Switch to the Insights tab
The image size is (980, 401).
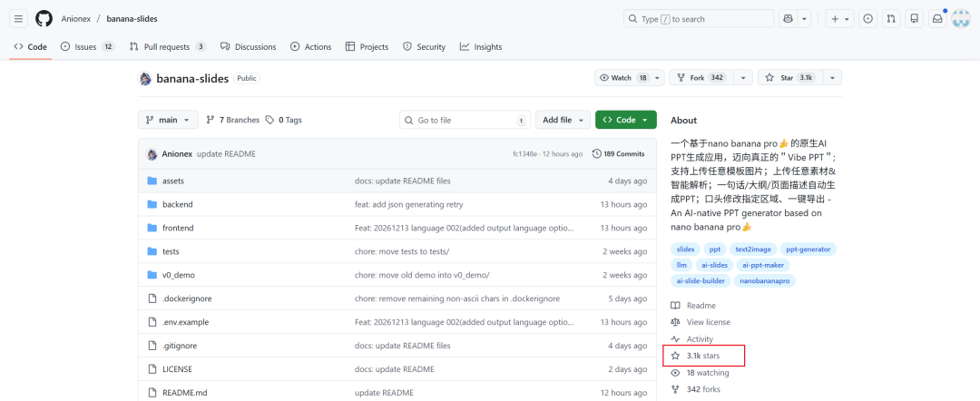[481, 47]
